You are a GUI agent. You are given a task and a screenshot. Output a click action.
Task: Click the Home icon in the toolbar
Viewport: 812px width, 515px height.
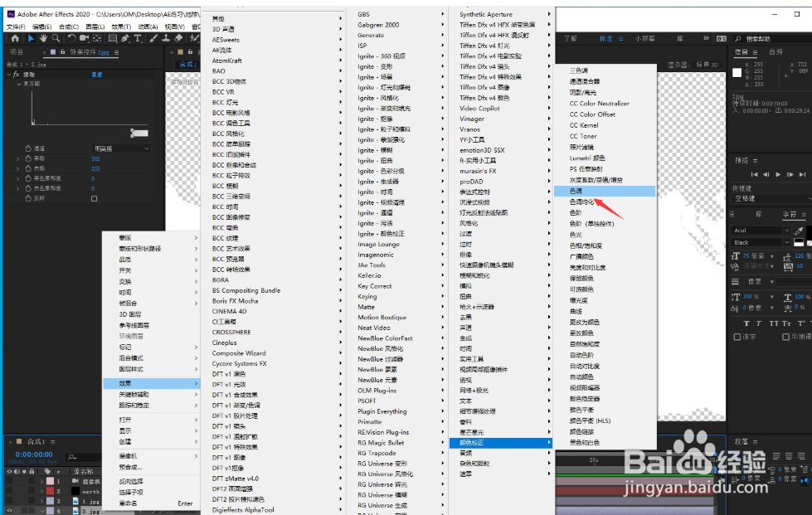(x=15, y=38)
